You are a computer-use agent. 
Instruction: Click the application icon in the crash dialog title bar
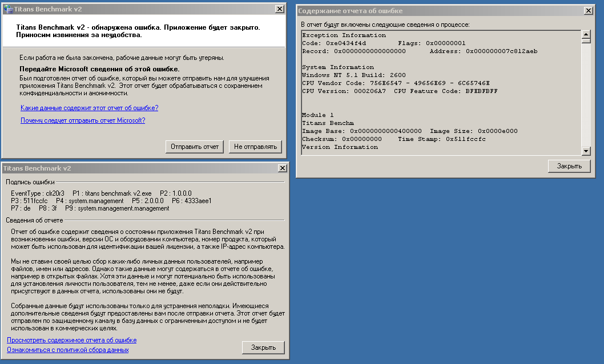pos(9,9)
